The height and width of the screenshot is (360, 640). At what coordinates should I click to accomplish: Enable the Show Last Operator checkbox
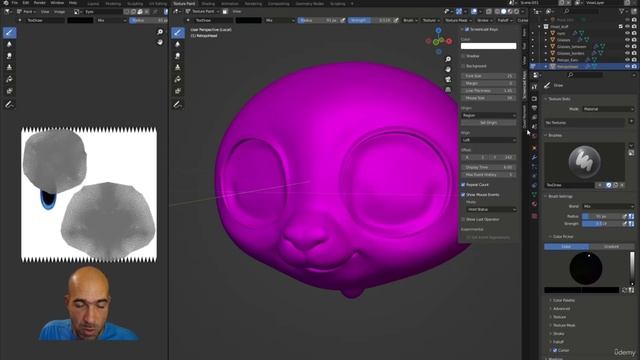(463, 219)
